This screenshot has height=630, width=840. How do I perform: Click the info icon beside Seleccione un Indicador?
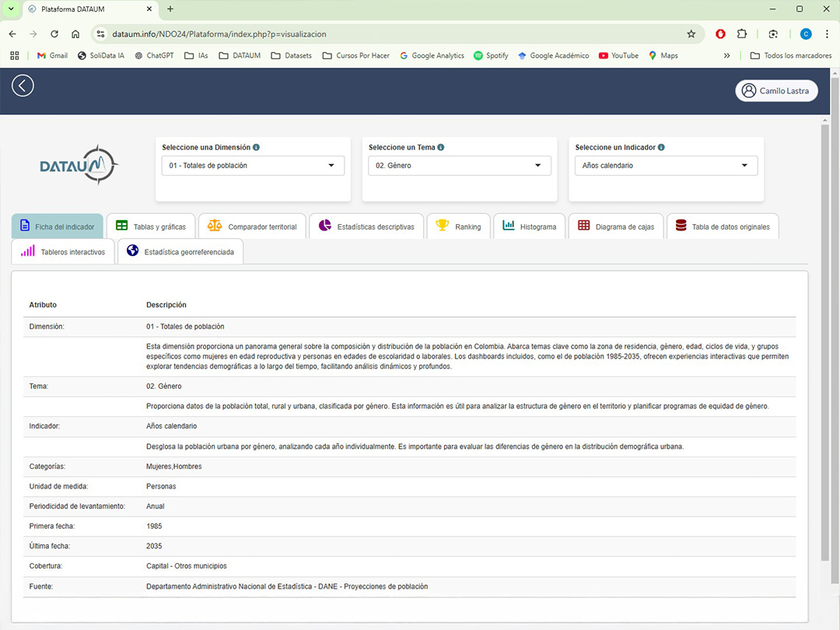(x=660, y=147)
